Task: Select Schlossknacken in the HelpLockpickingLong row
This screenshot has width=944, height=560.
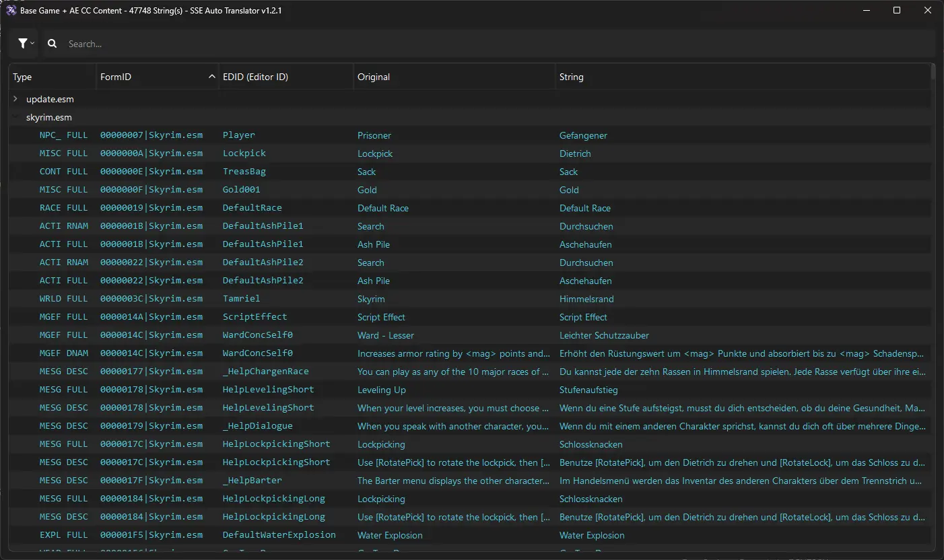Action: 591,499
